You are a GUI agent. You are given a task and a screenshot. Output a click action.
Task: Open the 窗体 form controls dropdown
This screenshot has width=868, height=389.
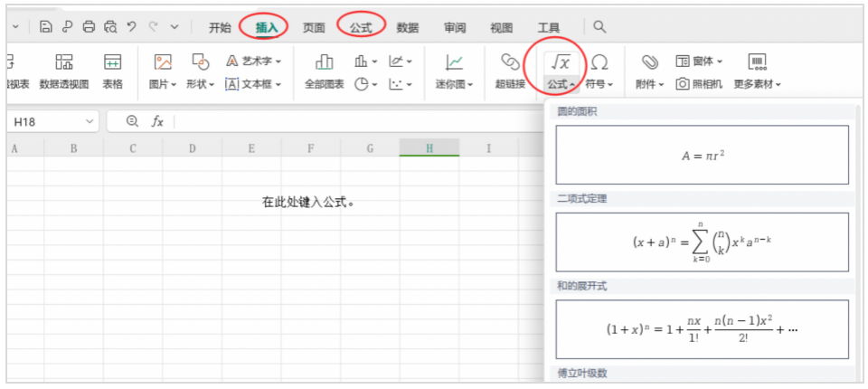pos(700,62)
